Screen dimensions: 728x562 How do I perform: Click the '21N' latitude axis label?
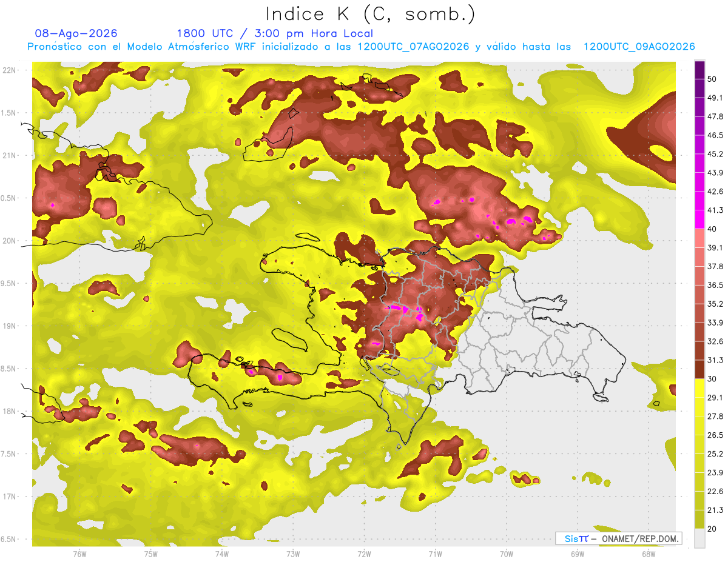(x=10, y=156)
